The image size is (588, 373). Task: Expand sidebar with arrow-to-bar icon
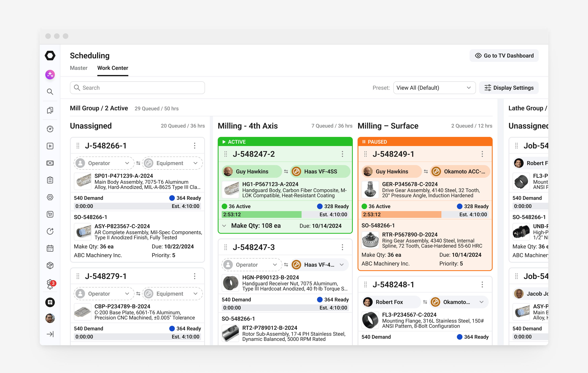[50, 334]
